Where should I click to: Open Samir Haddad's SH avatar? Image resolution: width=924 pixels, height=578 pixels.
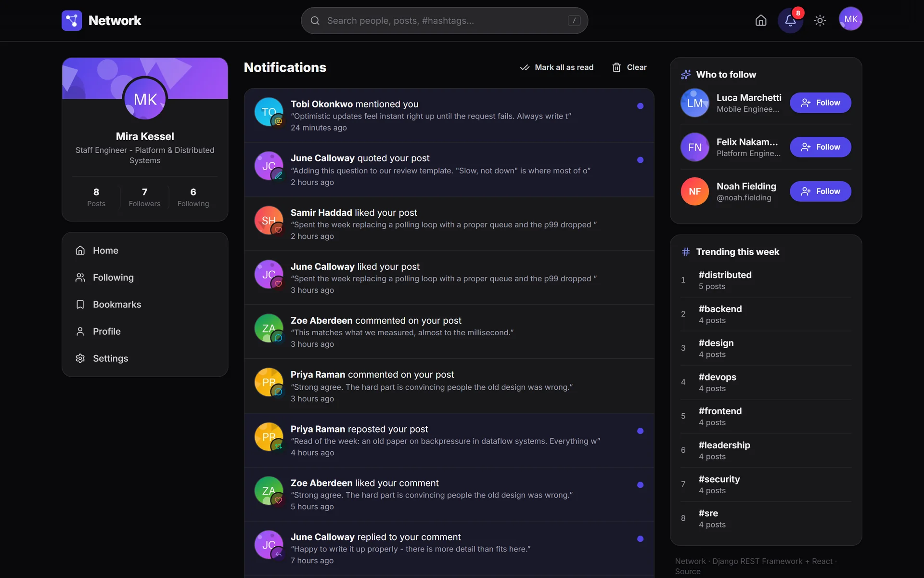pyautogui.click(x=269, y=220)
